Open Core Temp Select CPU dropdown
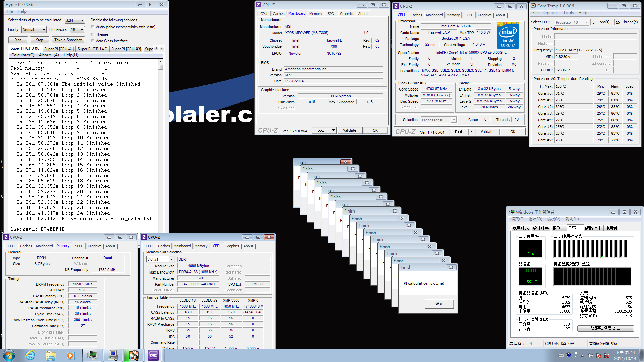Screen dimensions: 644x362 point(572,22)
